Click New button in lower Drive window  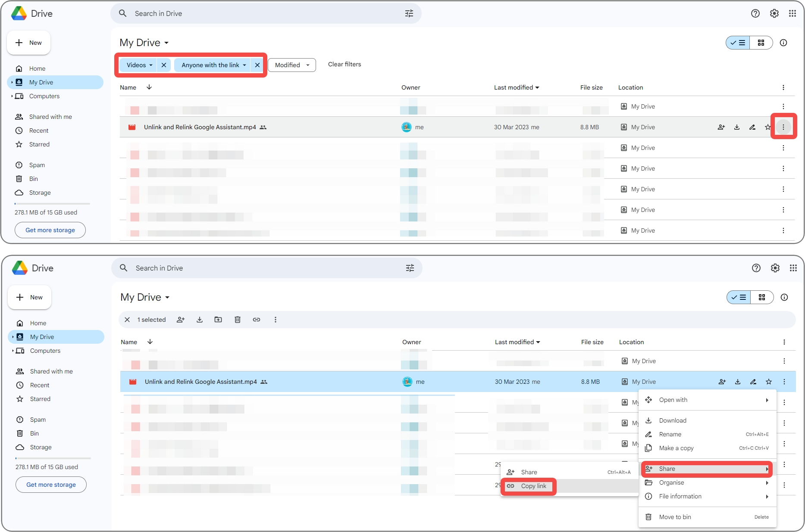(x=30, y=297)
